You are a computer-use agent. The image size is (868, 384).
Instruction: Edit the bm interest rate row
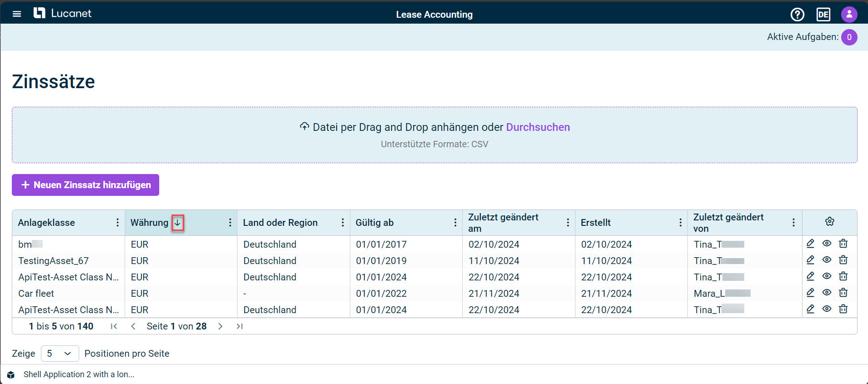811,244
